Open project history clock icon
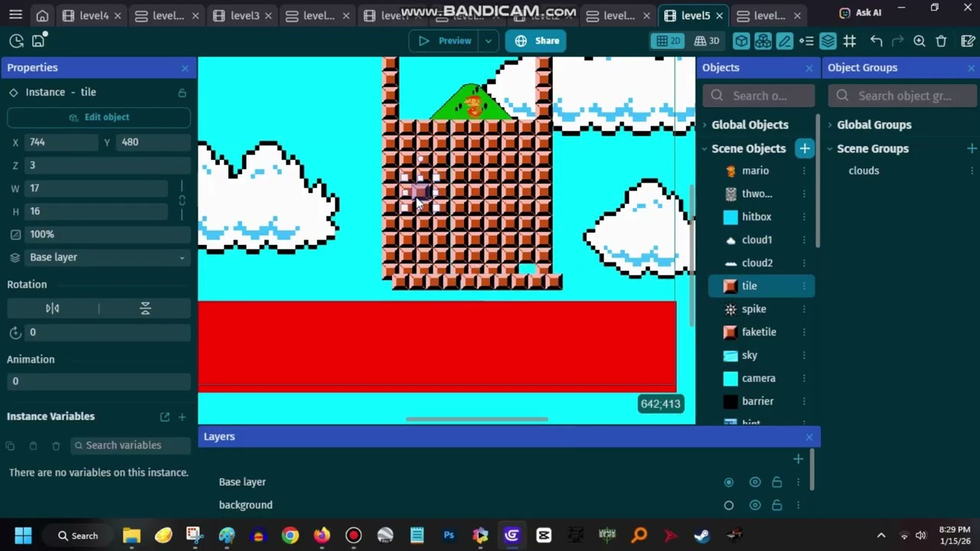 [16, 41]
